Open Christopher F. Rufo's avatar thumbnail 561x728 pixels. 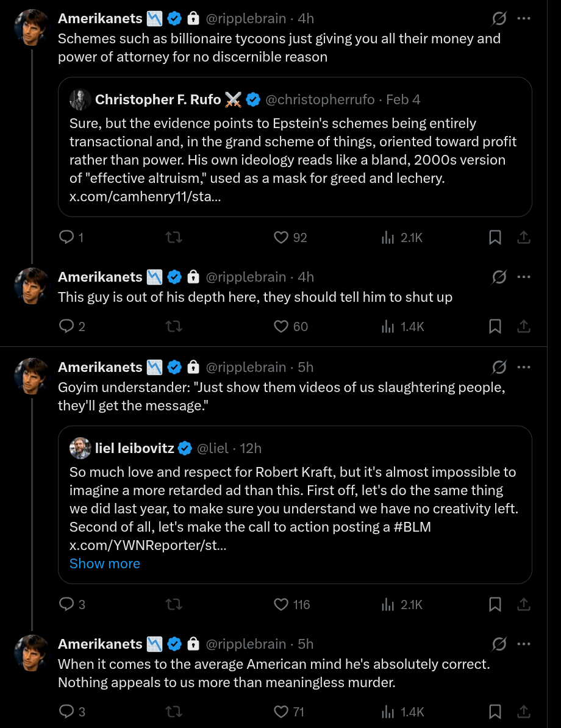(80, 99)
